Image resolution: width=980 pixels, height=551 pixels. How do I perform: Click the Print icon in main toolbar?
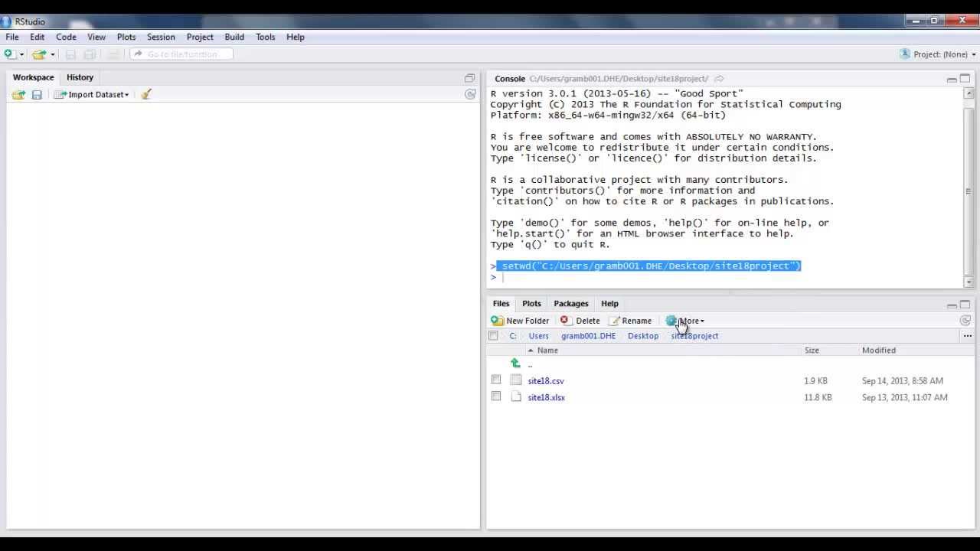[x=113, y=54]
